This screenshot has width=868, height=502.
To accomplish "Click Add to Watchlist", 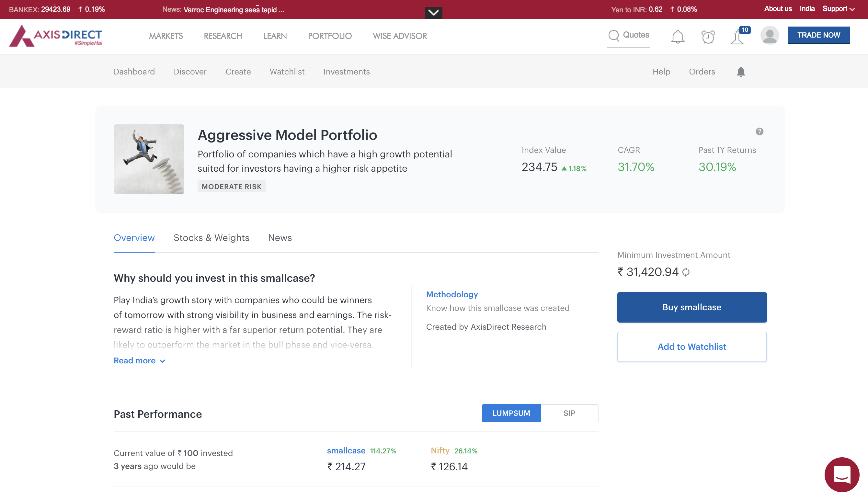I will tap(691, 347).
